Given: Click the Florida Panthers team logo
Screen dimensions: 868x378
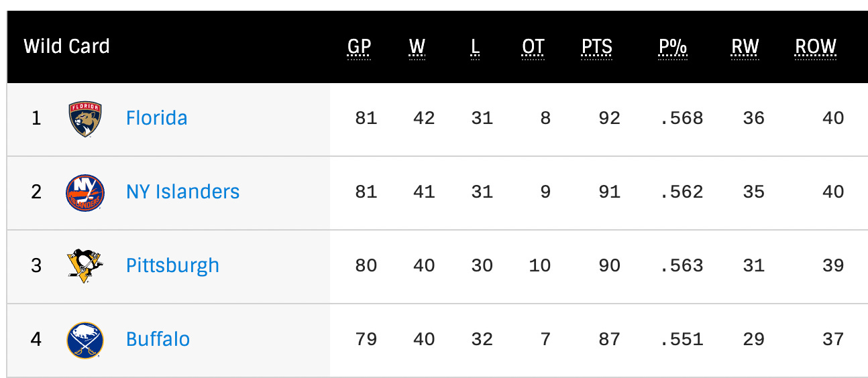Looking at the screenshot, I should (x=85, y=119).
